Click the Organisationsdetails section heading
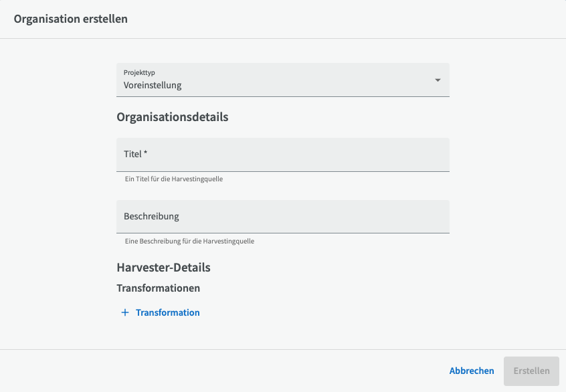Viewport: 566px width, 392px height. (x=173, y=117)
